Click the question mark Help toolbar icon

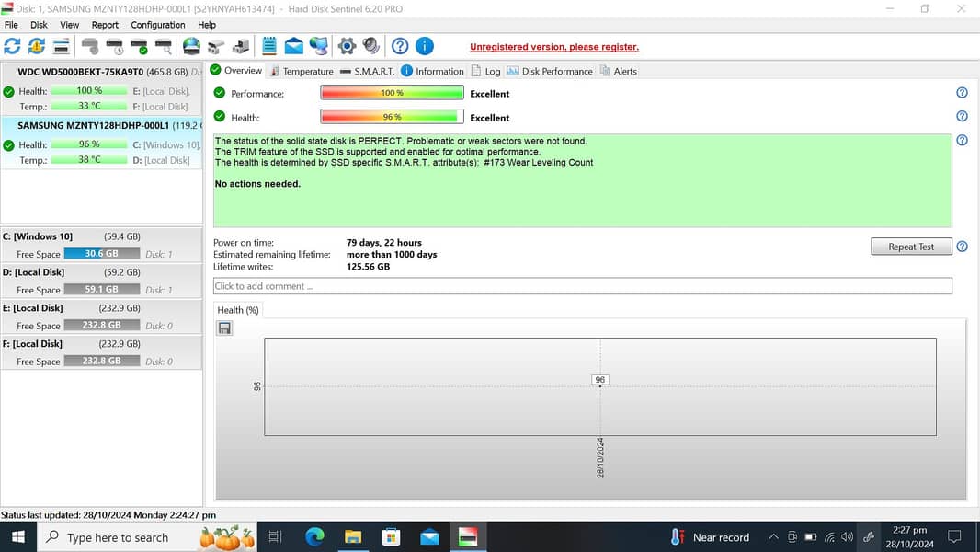click(x=400, y=46)
